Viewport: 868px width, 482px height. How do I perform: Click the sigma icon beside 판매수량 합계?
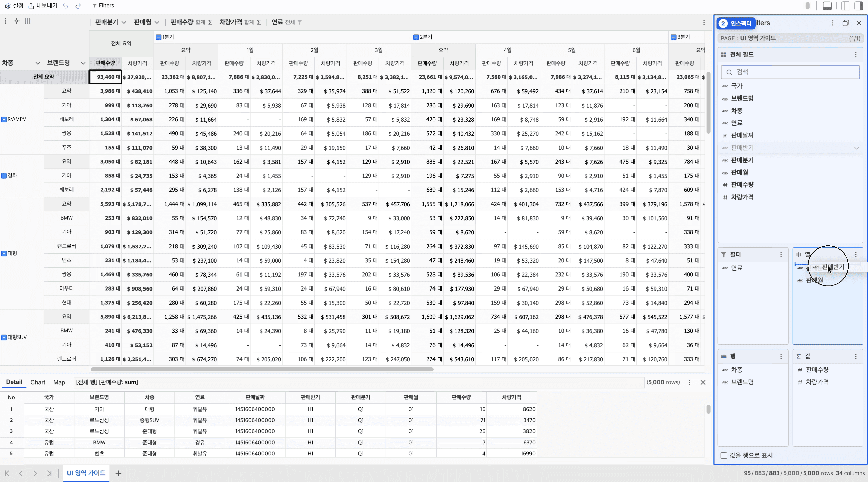(x=210, y=22)
